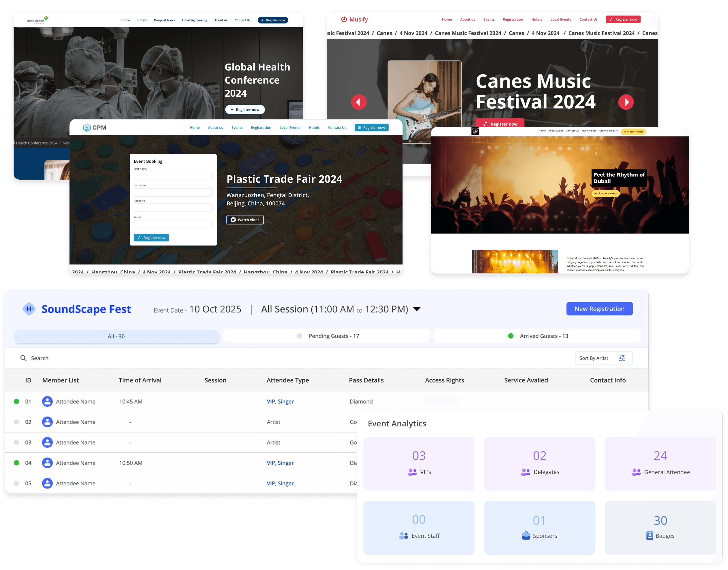Click the SoundScape Fest logo icon
The height and width of the screenshot is (570, 728).
[x=29, y=309]
